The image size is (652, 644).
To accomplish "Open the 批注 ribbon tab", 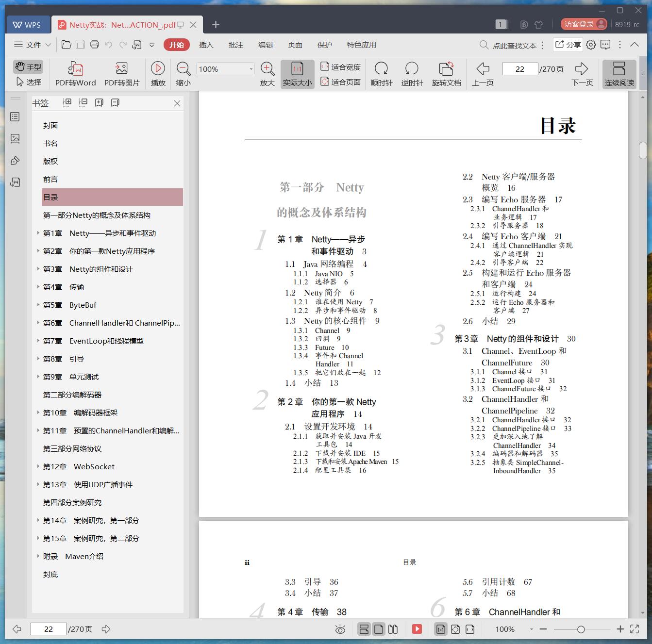I will 236,45.
